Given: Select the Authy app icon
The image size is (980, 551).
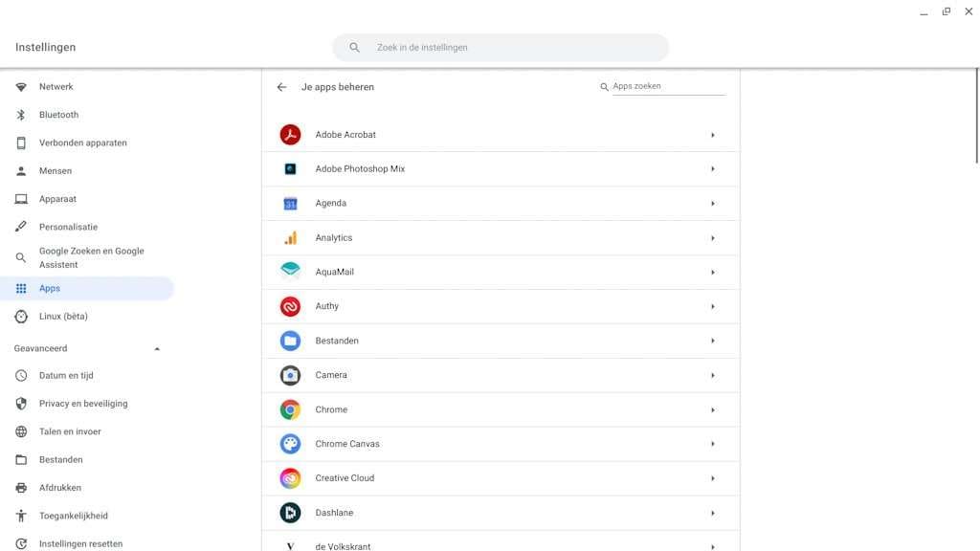Looking at the screenshot, I should coord(290,306).
